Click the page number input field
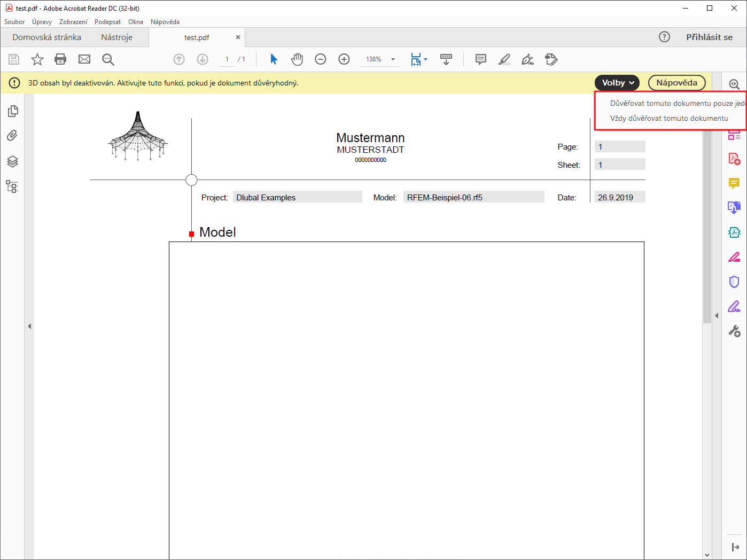Viewport: 747px width, 560px height. [227, 59]
